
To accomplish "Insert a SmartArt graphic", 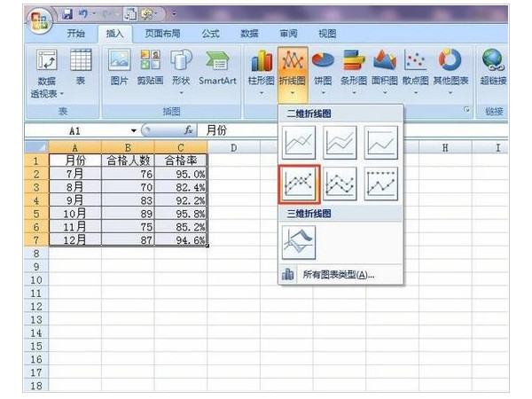I will (217, 67).
